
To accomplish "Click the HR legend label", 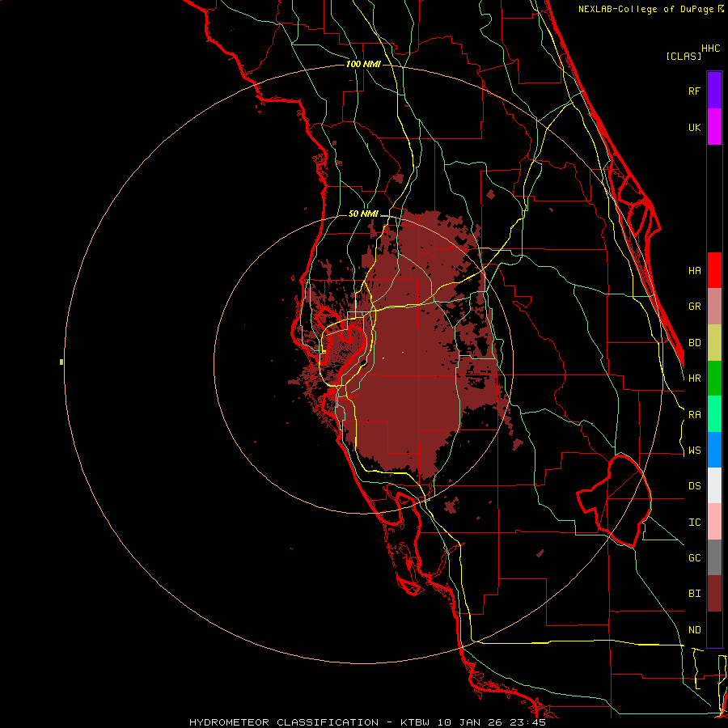I will 695,379.
